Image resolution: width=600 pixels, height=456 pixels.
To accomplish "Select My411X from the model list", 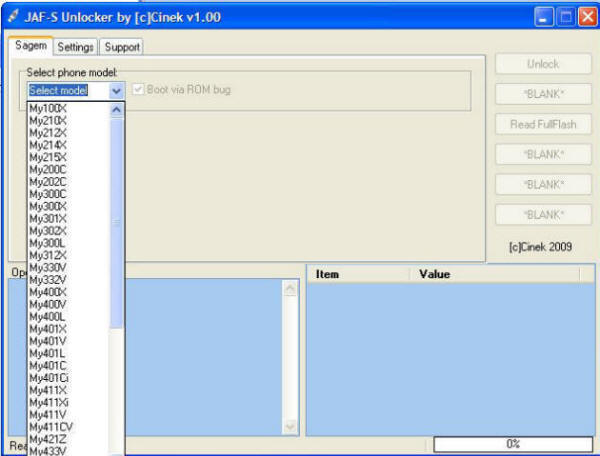I will (x=69, y=390).
